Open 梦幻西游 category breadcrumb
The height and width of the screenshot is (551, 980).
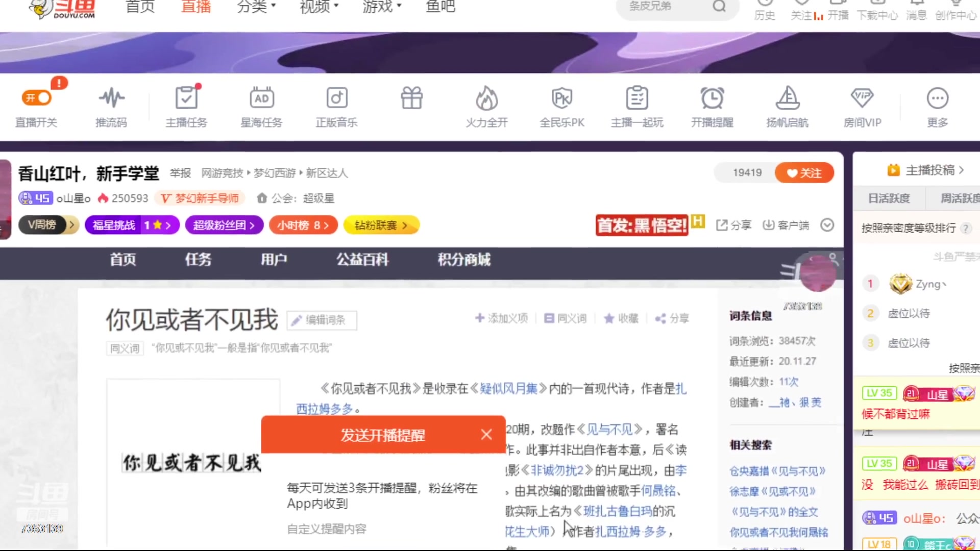tap(275, 173)
